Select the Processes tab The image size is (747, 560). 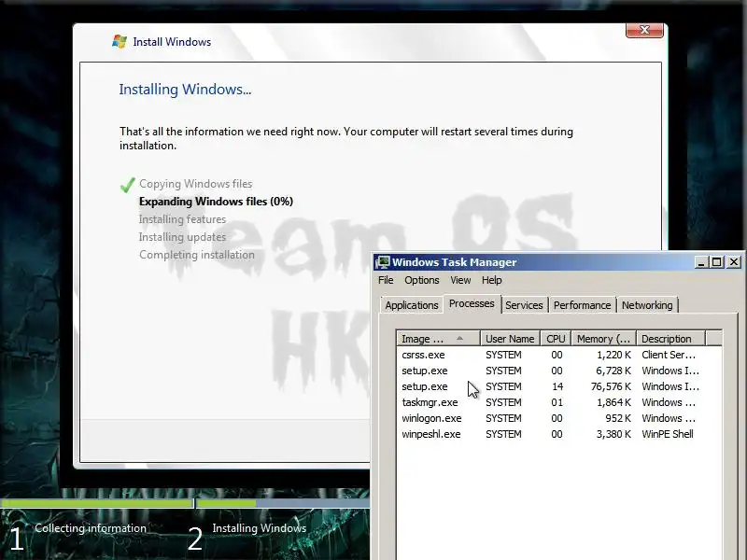pyautogui.click(x=472, y=304)
